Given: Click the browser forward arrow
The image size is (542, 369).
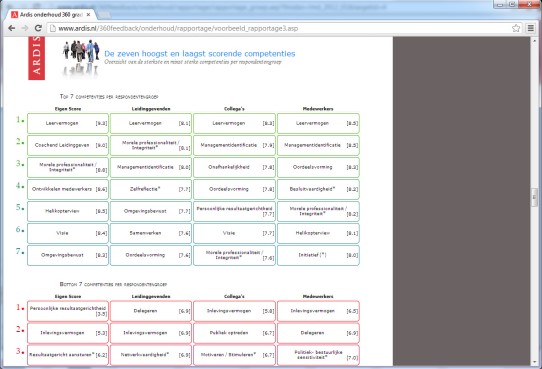Looking at the screenshot, I should [25, 28].
